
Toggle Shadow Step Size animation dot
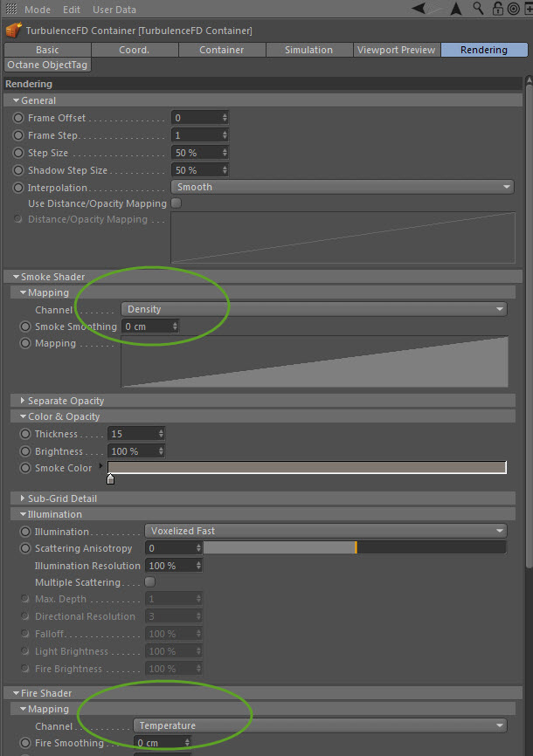coord(18,169)
